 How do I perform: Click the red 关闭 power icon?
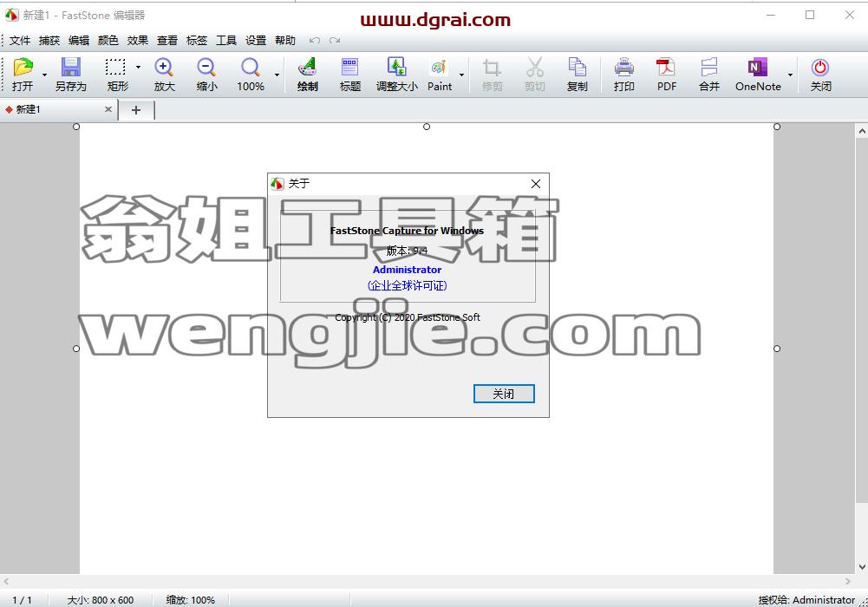[820, 74]
